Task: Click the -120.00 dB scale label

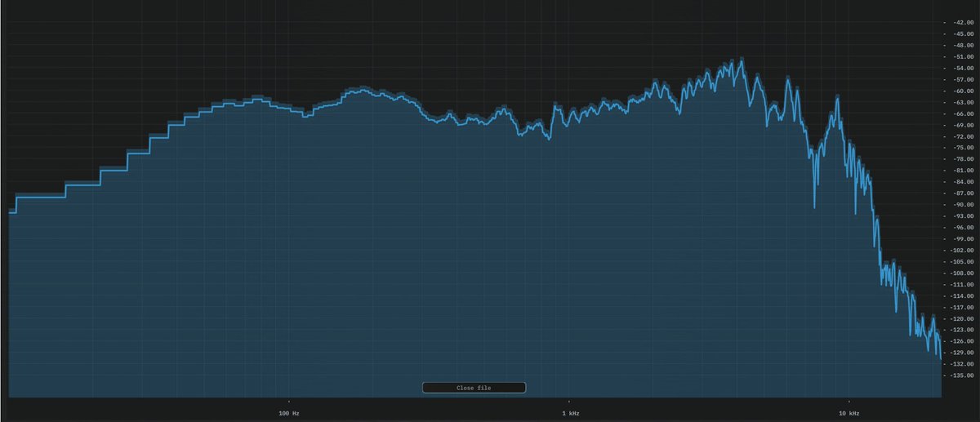Action: pyautogui.click(x=961, y=318)
